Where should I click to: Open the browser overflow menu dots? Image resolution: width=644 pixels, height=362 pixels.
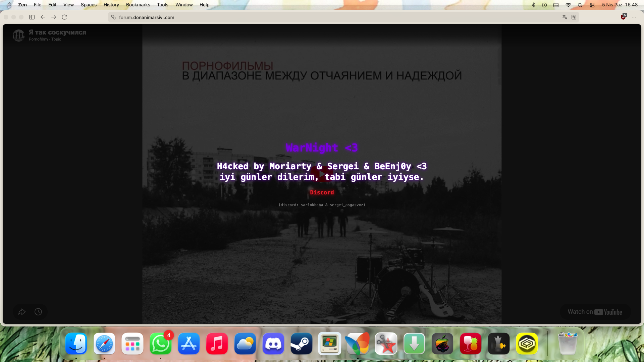click(x=634, y=17)
